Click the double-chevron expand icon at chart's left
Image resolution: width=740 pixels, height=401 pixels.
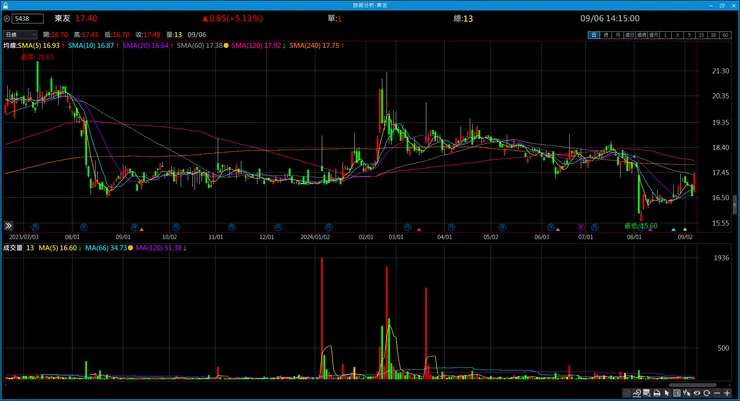pos(8,226)
